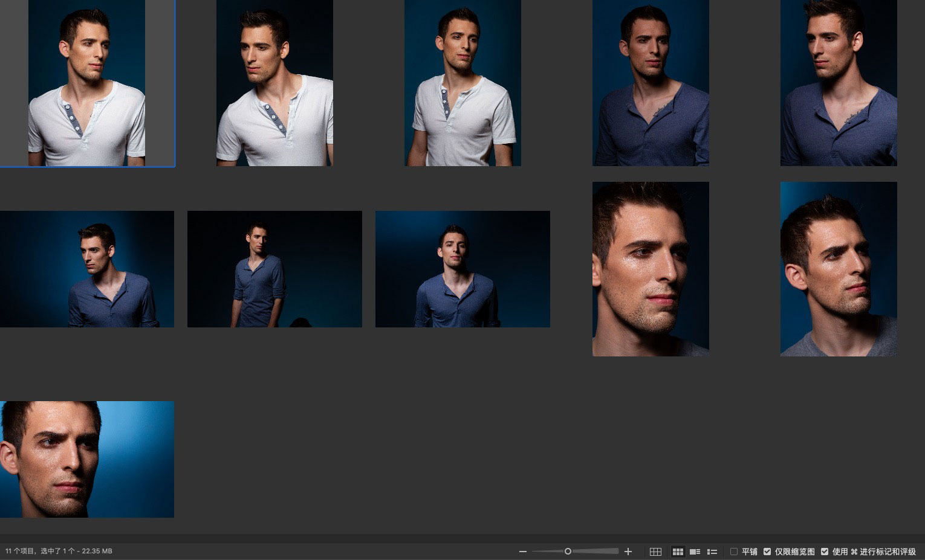Select the second white-shirt portrait, head turned left

[274, 83]
